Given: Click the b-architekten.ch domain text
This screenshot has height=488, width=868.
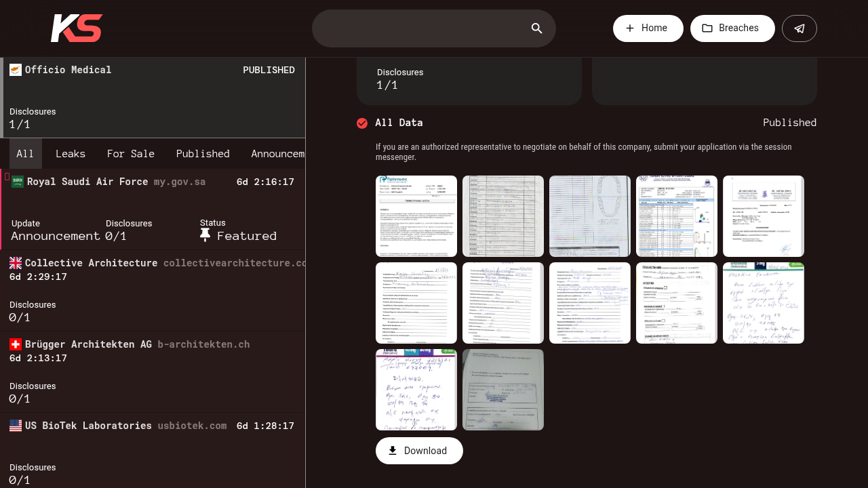Looking at the screenshot, I should click(x=203, y=344).
